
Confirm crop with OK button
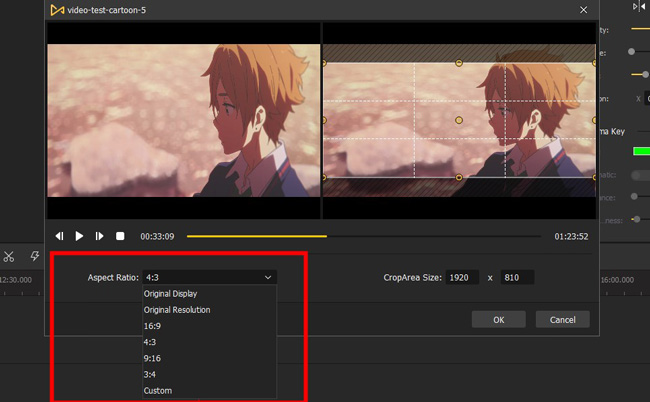point(499,320)
